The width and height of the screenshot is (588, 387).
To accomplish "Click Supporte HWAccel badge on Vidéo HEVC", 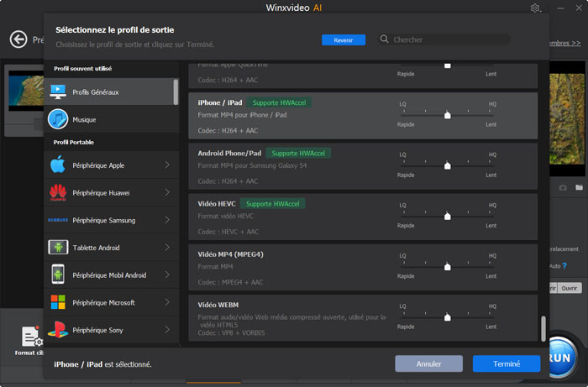I will pos(273,204).
